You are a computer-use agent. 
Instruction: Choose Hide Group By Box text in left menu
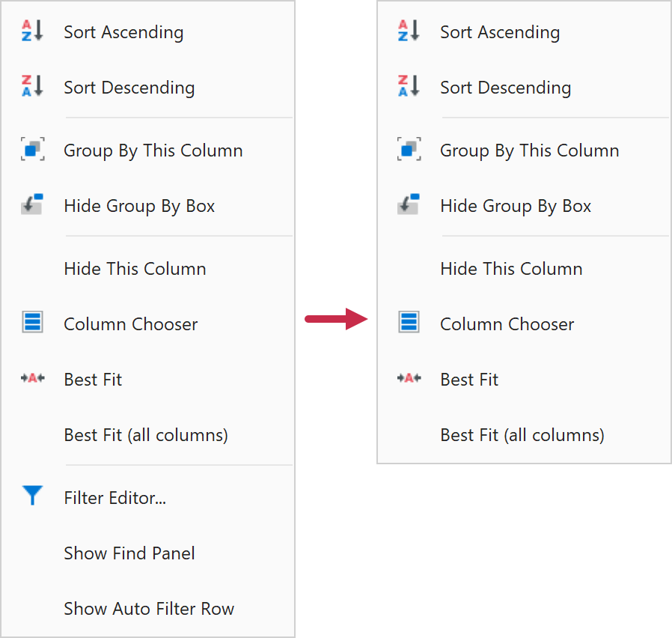(139, 206)
